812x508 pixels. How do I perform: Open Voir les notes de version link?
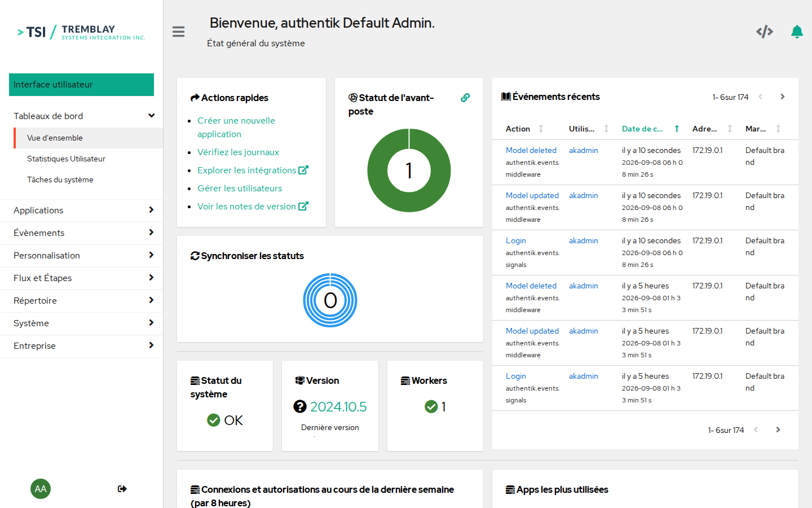point(253,206)
